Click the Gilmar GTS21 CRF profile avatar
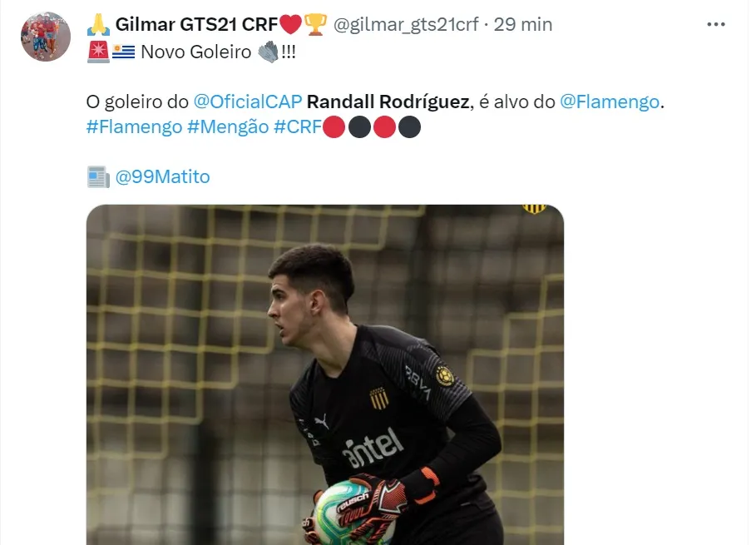This screenshot has width=756, height=545. 45,36
